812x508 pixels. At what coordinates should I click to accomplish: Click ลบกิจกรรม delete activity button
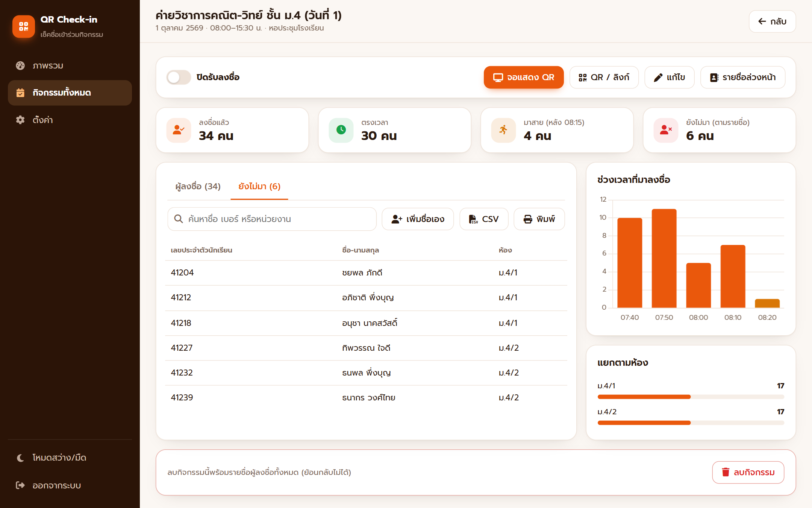pyautogui.click(x=748, y=472)
